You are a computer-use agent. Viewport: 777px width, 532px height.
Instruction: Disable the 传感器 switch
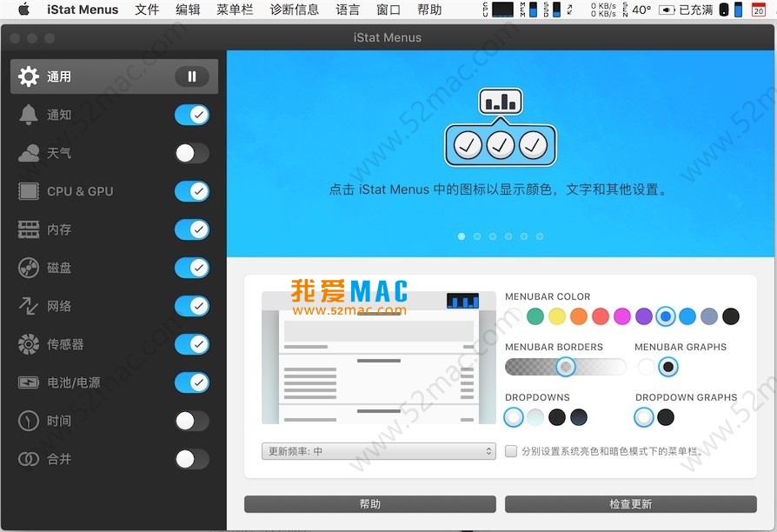click(x=192, y=344)
